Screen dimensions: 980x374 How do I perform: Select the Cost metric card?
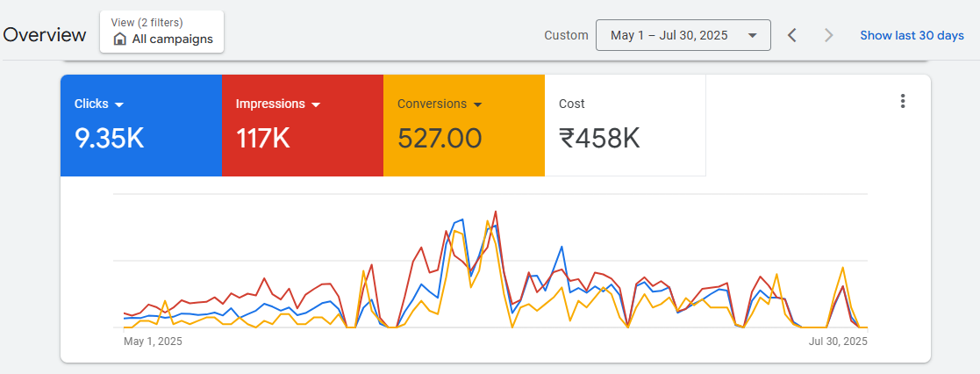(x=625, y=126)
